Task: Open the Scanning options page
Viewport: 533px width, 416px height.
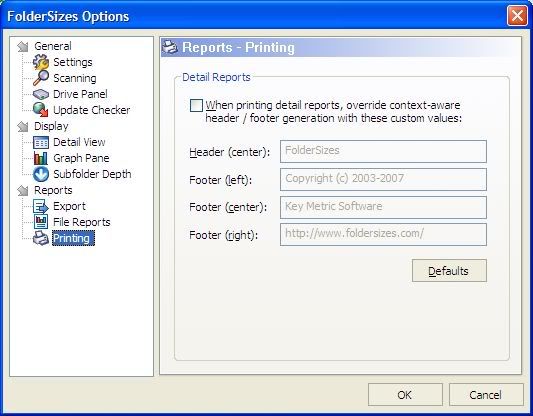Action: (x=75, y=78)
